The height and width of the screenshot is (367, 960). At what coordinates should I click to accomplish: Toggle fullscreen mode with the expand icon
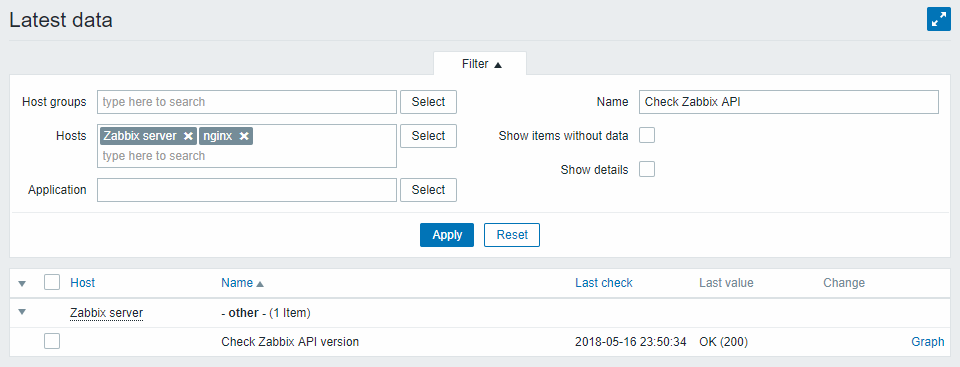(x=939, y=20)
